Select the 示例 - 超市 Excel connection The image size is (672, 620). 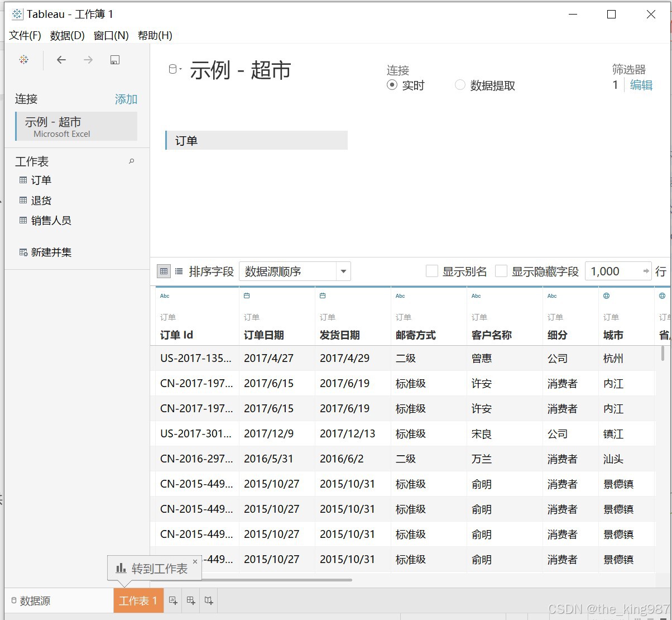click(76, 126)
